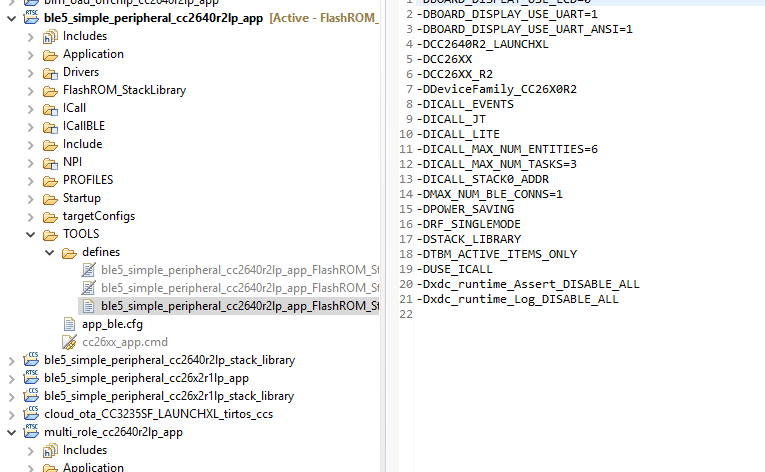Click the ble5_simple_peripheral_cc26x2r1lp_app project icon
This screenshot has height=472, width=765.
click(31, 378)
